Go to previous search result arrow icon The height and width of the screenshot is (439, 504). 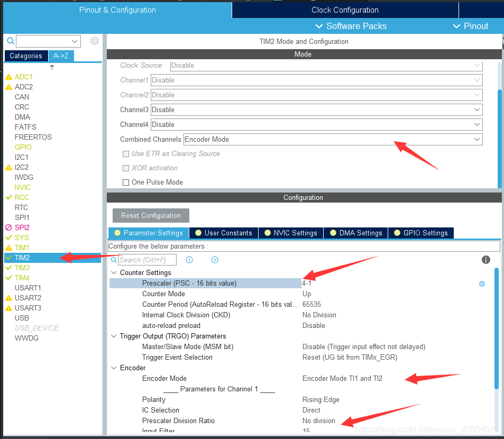click(189, 260)
